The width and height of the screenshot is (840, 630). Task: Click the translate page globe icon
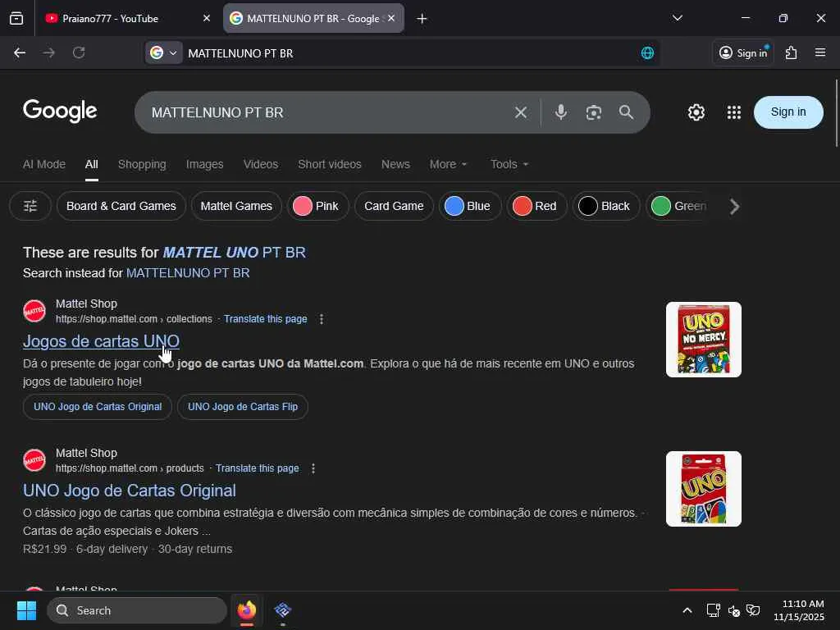click(647, 52)
